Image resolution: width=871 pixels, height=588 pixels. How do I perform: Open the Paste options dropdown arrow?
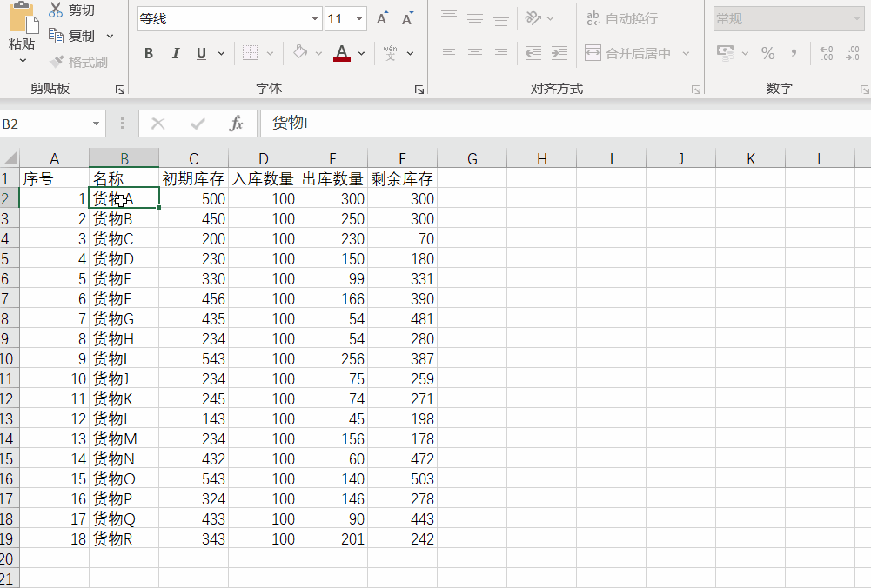click(23, 60)
